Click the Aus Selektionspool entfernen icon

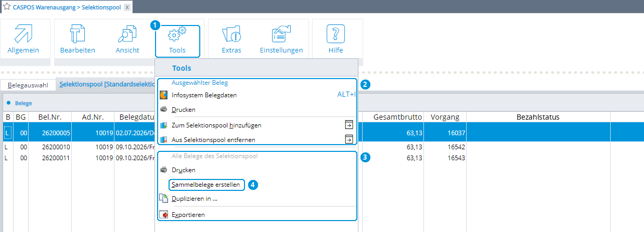163,139
